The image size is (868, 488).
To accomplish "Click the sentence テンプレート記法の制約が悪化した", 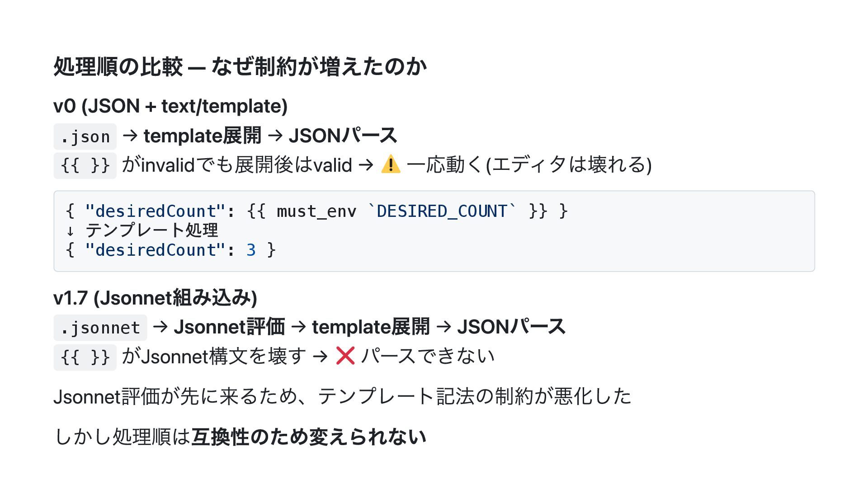I will [x=475, y=396].
